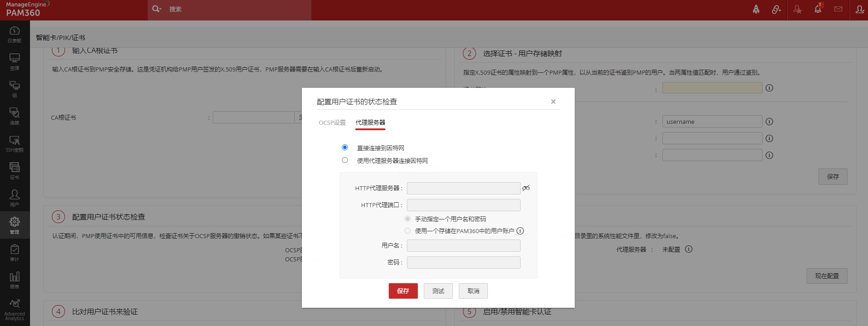Open the 报表 reports sidebar item
Screen dimensions: 868x326
(15, 280)
